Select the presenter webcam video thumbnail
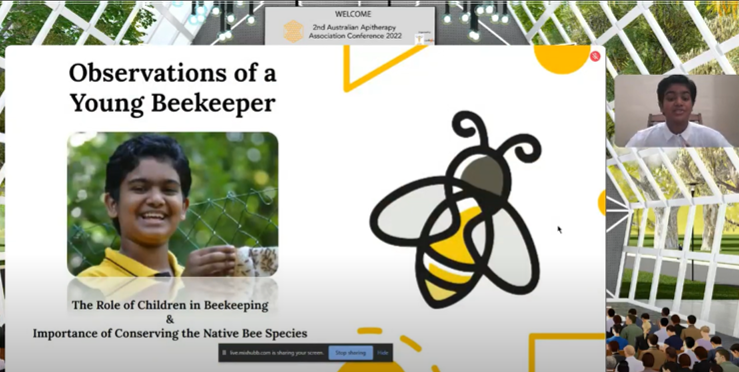 (677, 111)
